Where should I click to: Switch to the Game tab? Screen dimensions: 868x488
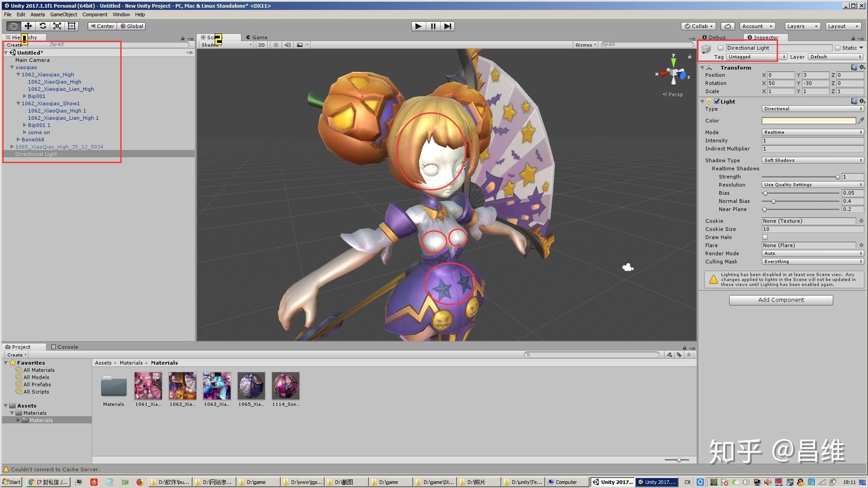257,38
